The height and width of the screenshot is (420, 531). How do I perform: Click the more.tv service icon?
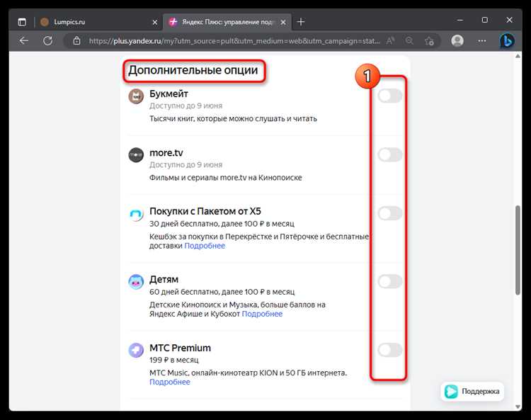[136, 155]
